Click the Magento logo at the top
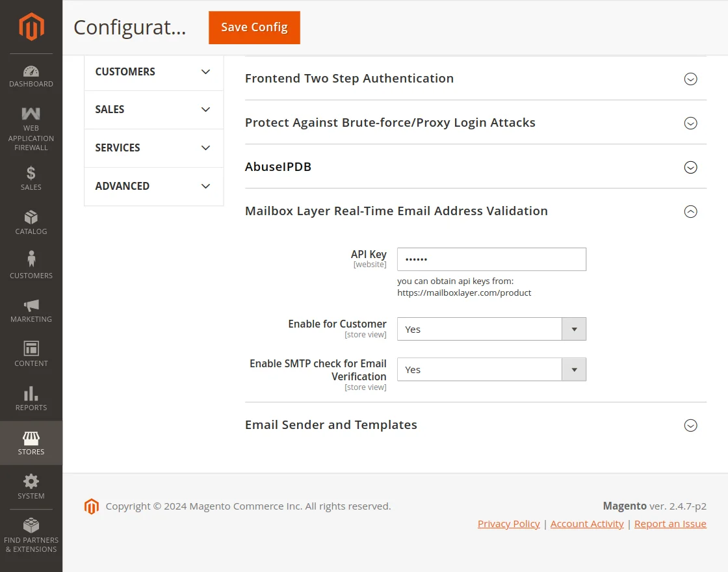 (31, 26)
